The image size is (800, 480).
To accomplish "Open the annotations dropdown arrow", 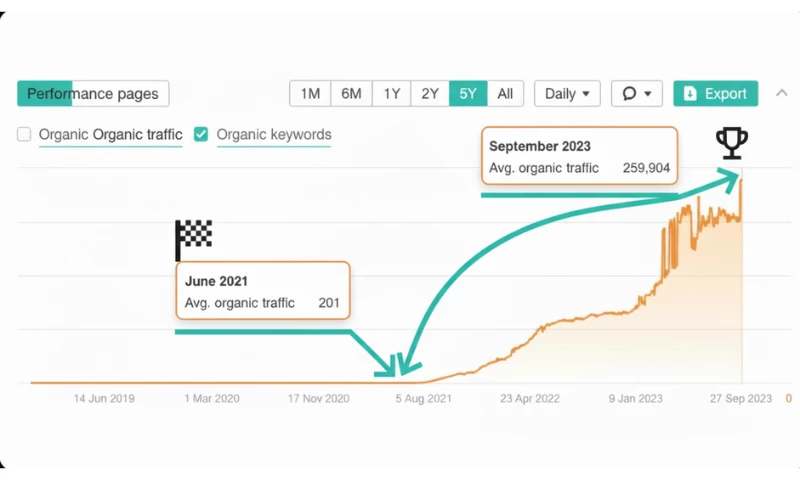I will pos(648,94).
